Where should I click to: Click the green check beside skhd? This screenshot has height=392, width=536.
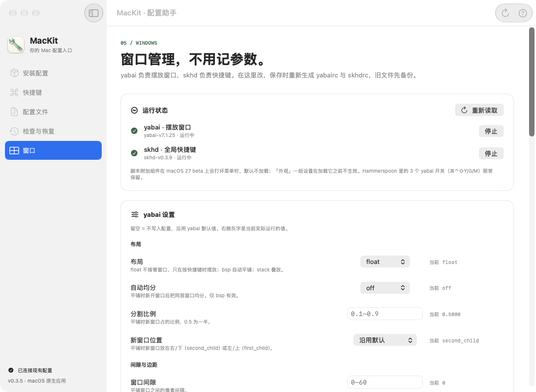point(134,153)
